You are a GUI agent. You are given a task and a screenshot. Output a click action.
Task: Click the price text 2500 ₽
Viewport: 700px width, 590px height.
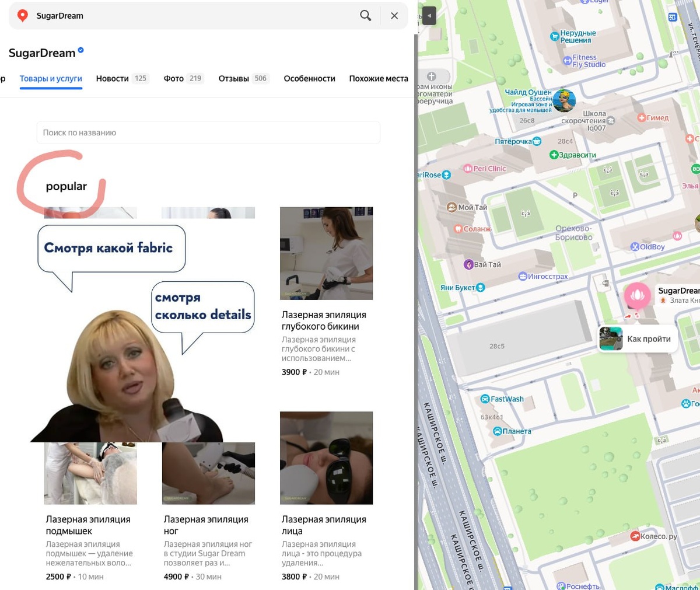(58, 577)
